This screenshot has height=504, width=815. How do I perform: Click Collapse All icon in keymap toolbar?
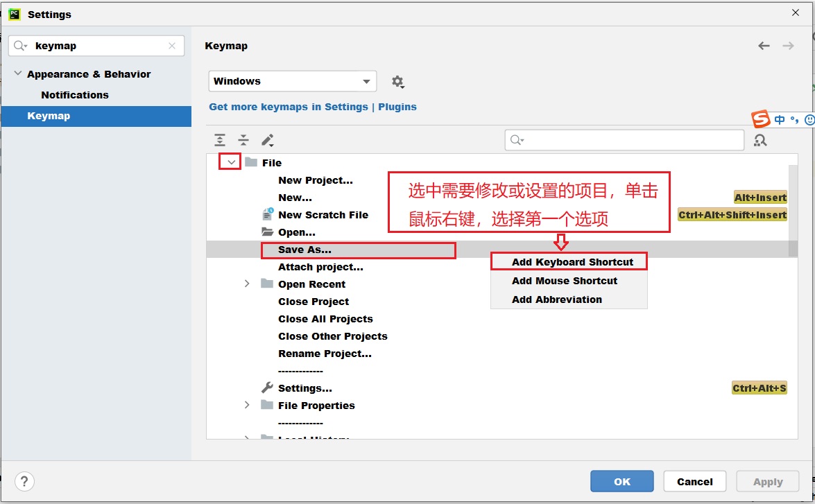click(x=243, y=140)
